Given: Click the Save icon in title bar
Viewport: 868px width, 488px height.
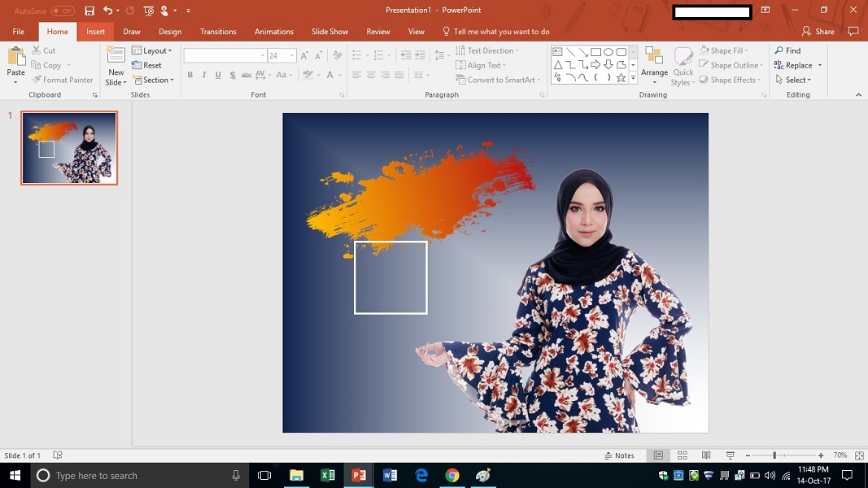Looking at the screenshot, I should click(89, 11).
